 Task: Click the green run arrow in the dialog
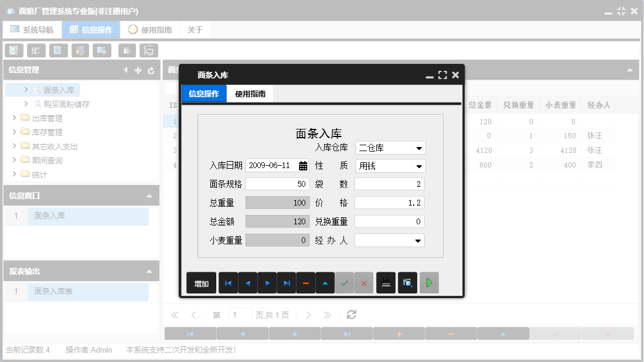pos(428,282)
